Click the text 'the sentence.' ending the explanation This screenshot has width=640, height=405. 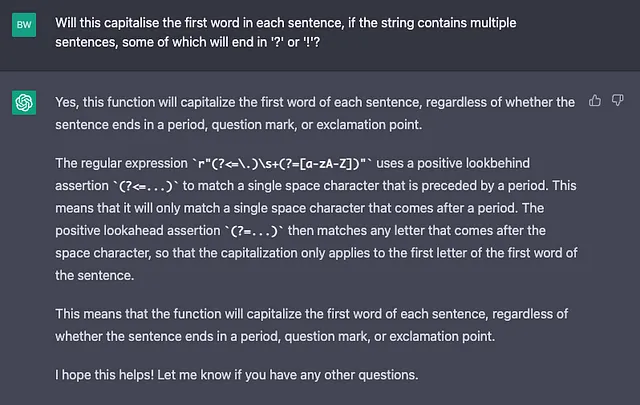95,276
